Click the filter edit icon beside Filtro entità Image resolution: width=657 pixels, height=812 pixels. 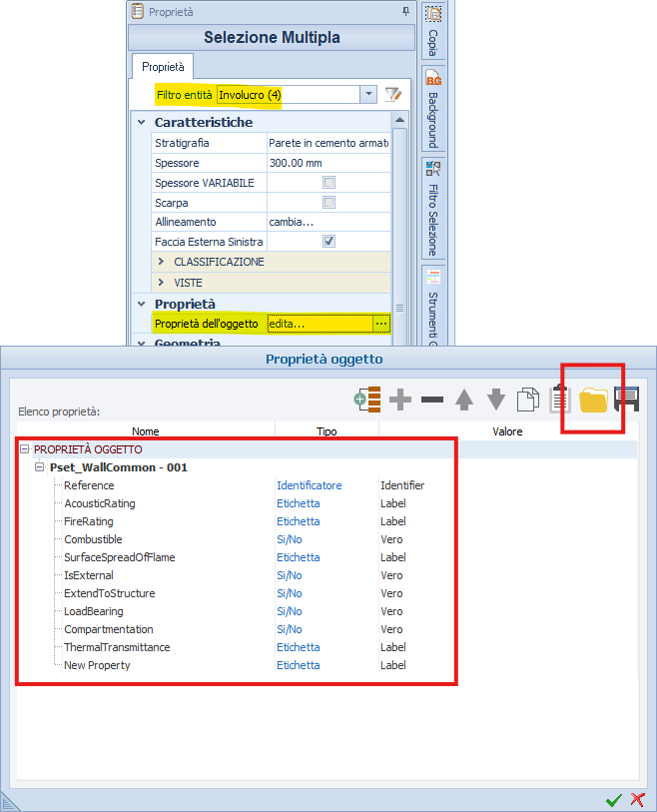point(393,95)
